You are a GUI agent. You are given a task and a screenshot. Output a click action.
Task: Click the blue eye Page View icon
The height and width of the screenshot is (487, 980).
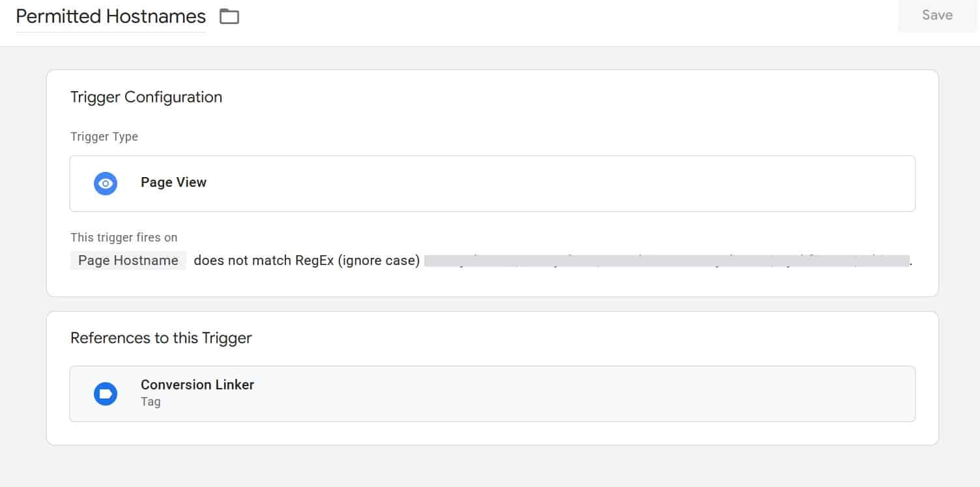coord(105,184)
